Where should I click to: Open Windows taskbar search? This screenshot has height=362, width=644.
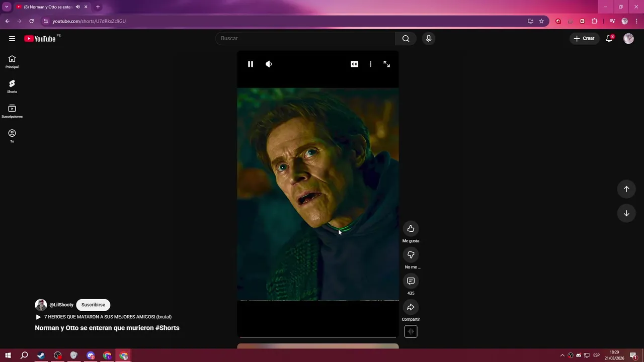point(24,355)
